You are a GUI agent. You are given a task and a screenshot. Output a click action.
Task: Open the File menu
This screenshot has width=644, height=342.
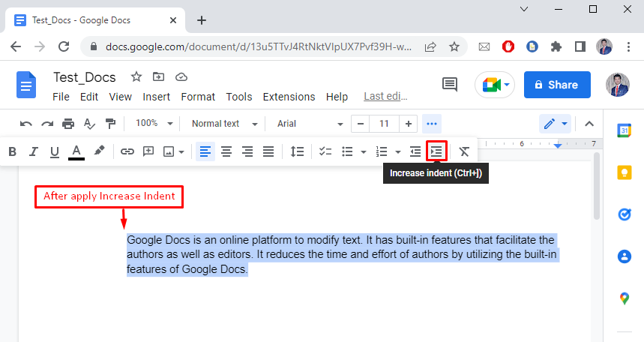[x=61, y=97]
